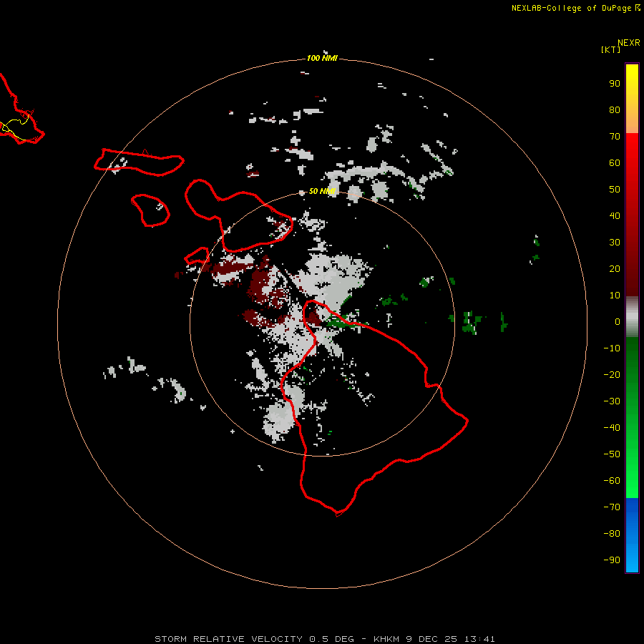644x644 pixels.
Task: Click the NEXR label above the color scale
Action: pos(628,43)
